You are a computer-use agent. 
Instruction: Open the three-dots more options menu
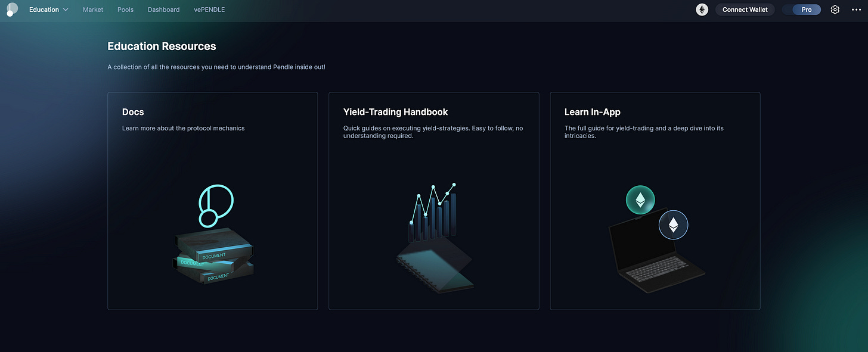(x=856, y=10)
